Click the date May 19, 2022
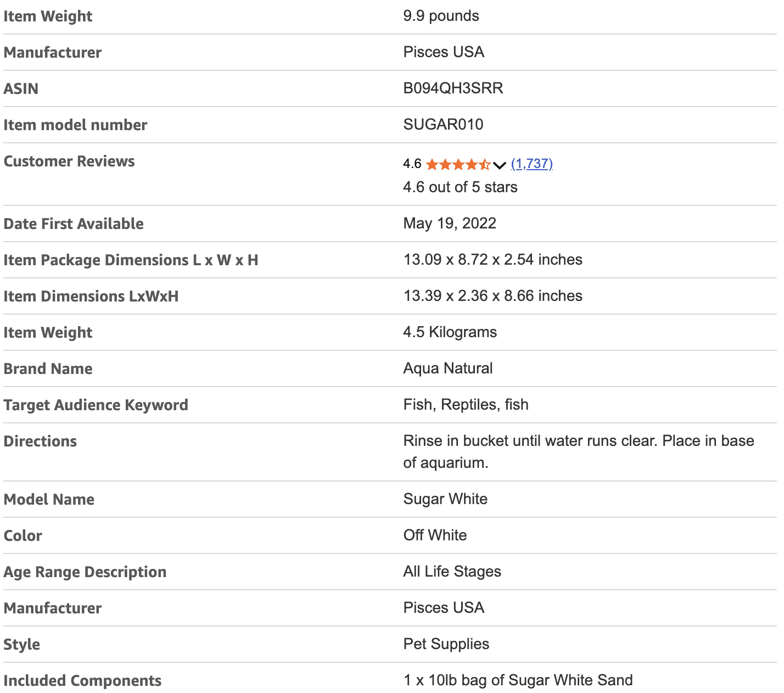This screenshot has height=693, width=784. click(450, 223)
